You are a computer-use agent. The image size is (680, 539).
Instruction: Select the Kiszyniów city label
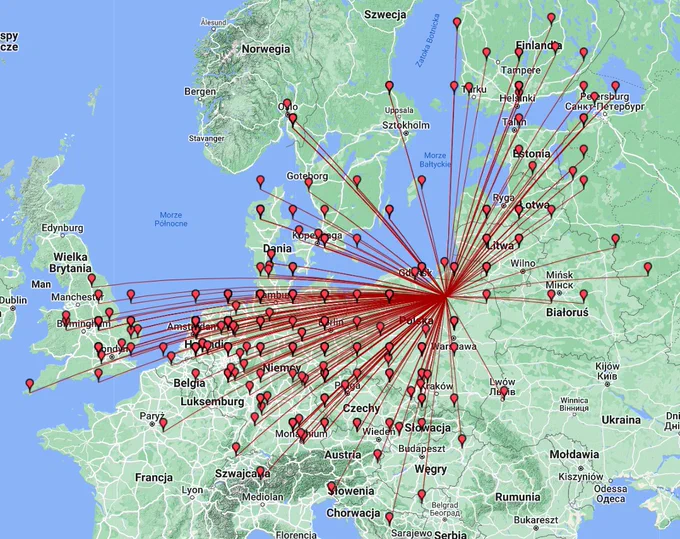click(581, 477)
